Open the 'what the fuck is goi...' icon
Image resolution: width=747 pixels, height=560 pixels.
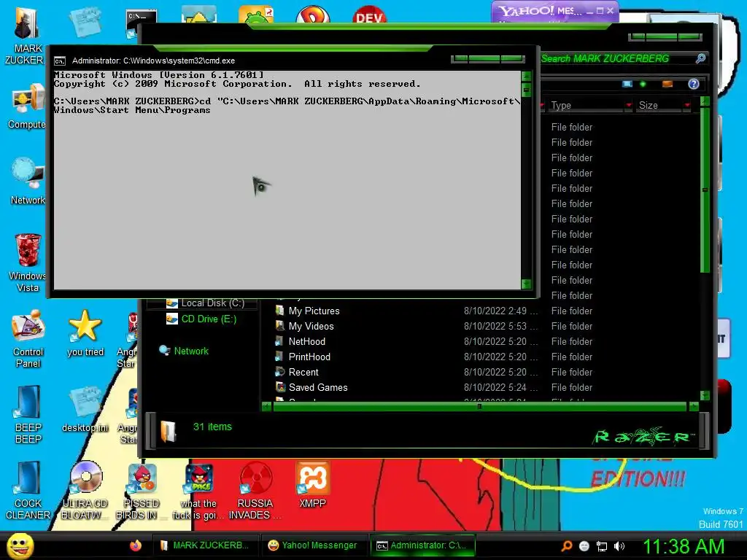click(x=198, y=491)
